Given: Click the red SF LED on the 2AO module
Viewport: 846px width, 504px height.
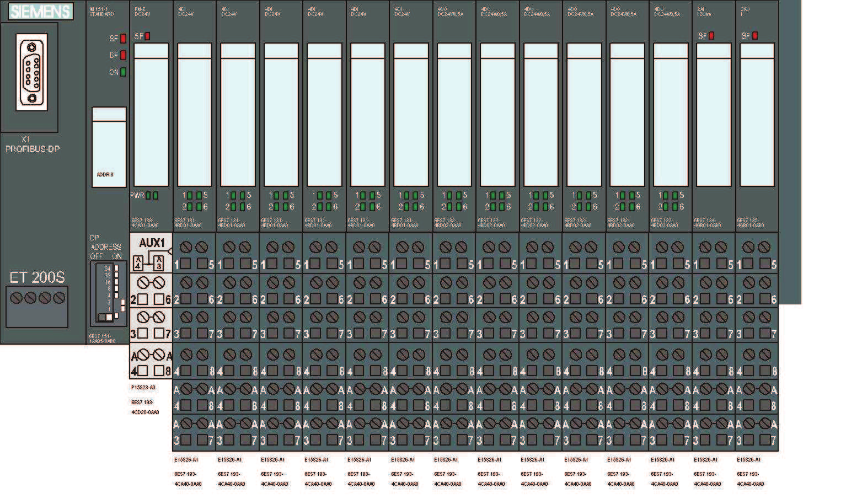Looking at the screenshot, I should [755, 36].
